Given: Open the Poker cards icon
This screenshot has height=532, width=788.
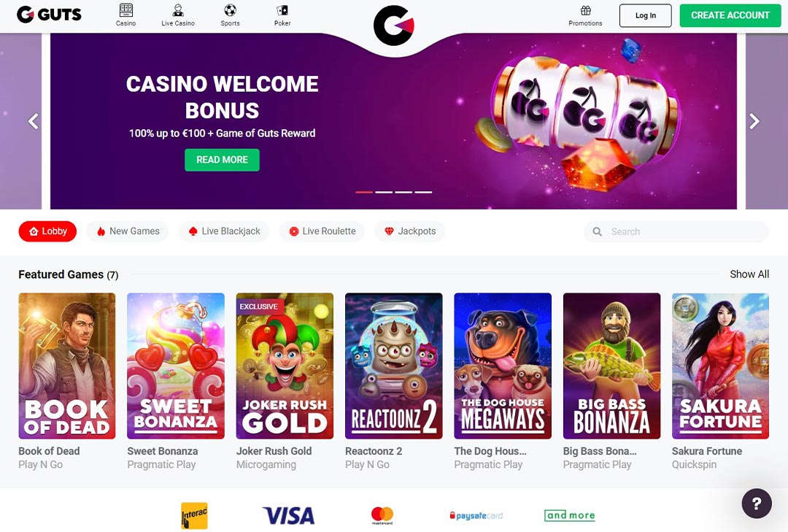Looking at the screenshot, I should point(282,10).
